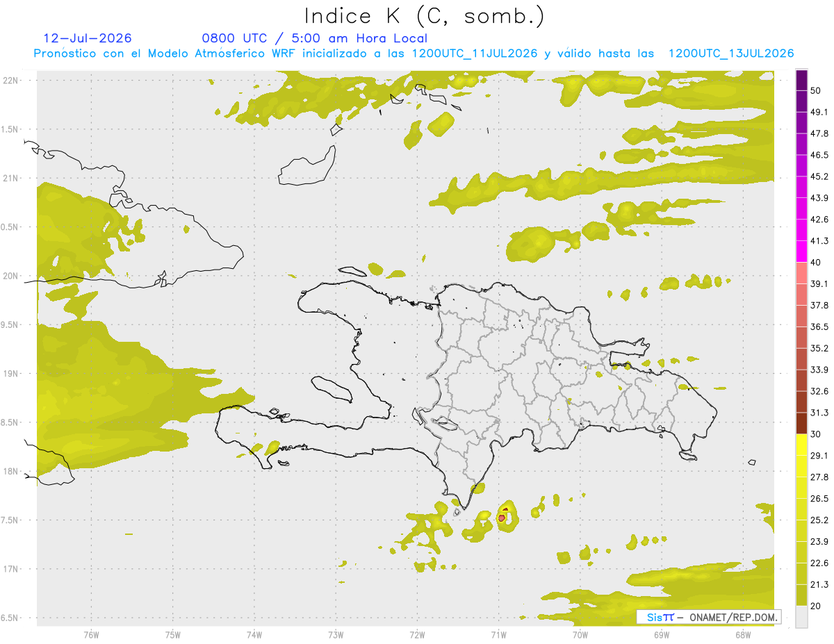Click the colorbar value '27.8'
Screen dimensions: 834x644
pos(819,477)
